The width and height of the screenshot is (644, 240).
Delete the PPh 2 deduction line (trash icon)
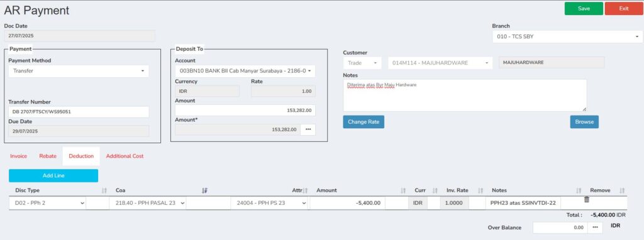pyautogui.click(x=587, y=199)
